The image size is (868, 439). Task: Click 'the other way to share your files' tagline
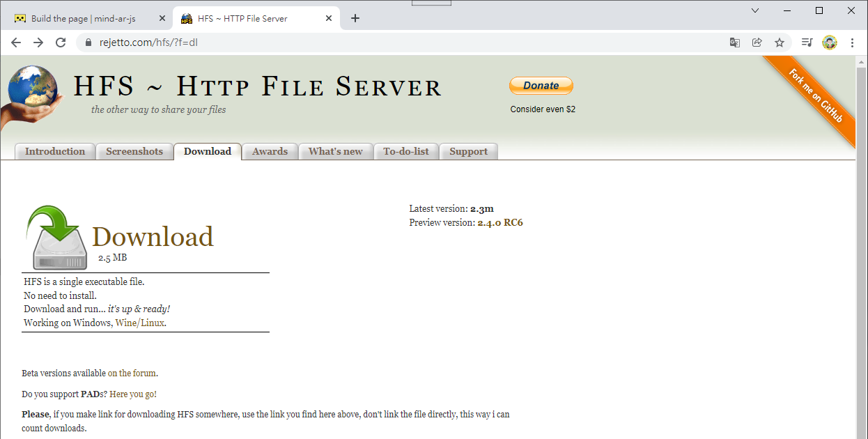click(159, 110)
